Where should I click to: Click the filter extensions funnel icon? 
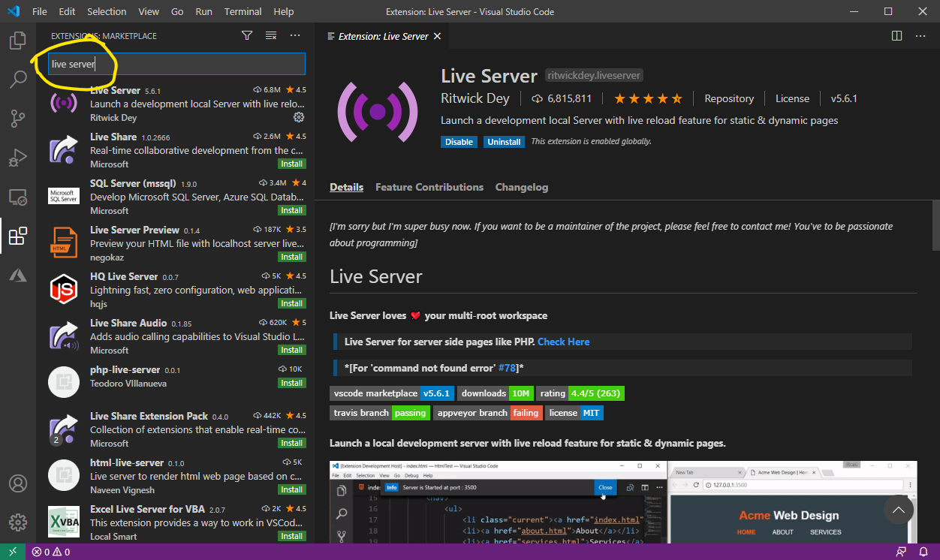247,35
